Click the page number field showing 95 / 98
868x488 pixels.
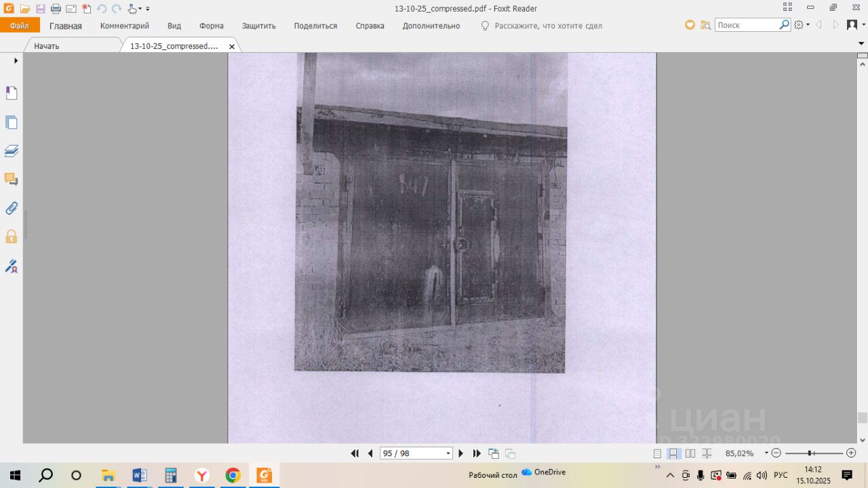pos(412,453)
